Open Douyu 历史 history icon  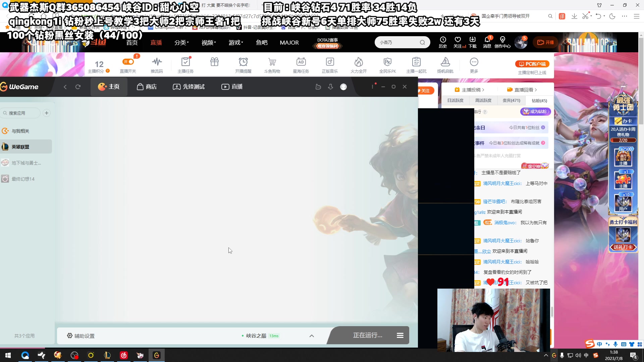point(443,42)
